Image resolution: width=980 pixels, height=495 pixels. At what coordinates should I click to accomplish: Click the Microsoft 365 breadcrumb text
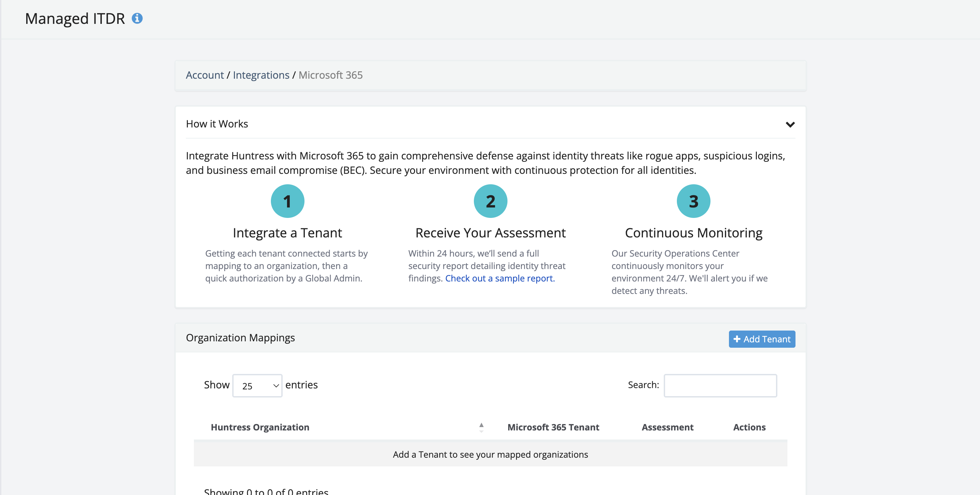[x=331, y=75]
